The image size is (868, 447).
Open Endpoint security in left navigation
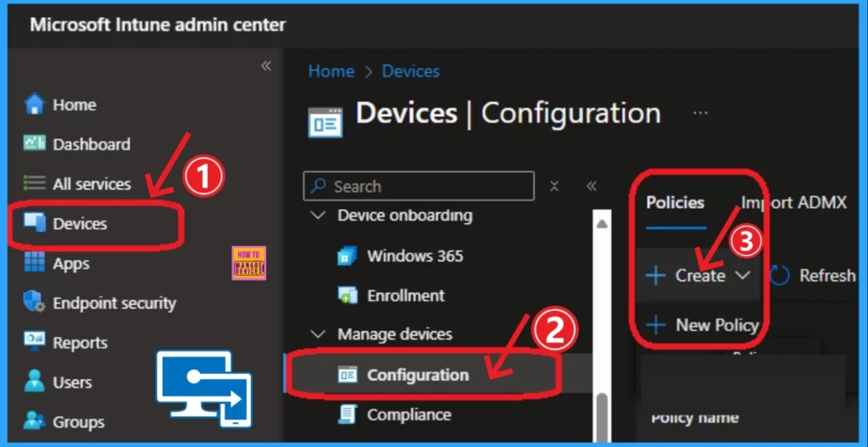114,303
